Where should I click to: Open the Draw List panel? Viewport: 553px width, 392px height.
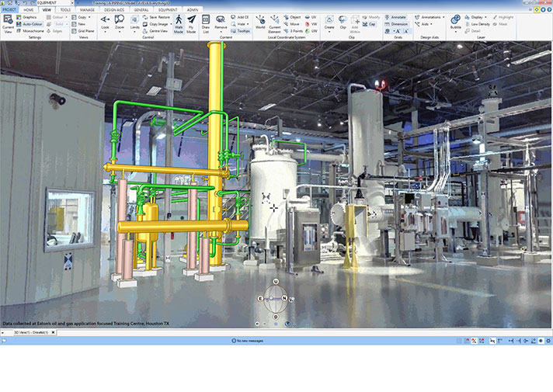pyautogui.click(x=206, y=22)
